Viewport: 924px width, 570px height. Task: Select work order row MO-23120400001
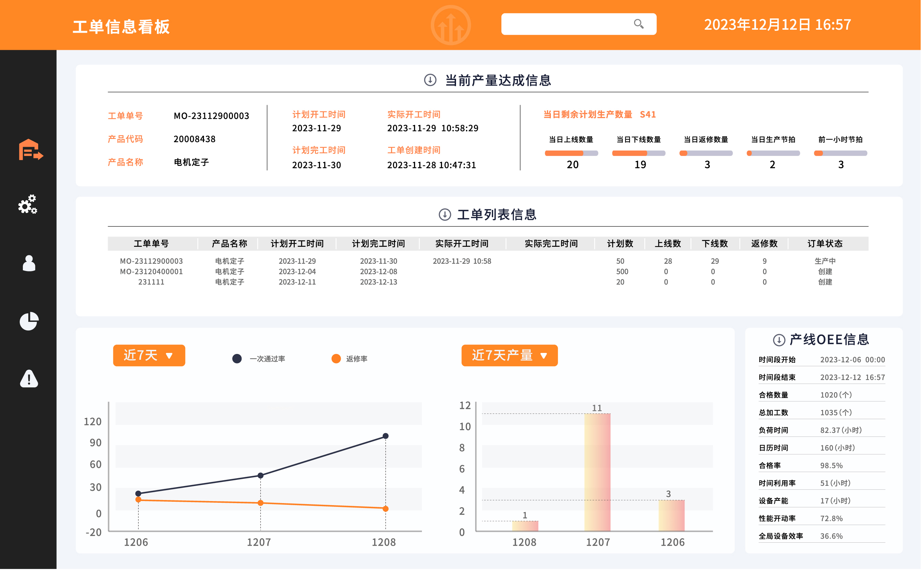(x=151, y=272)
